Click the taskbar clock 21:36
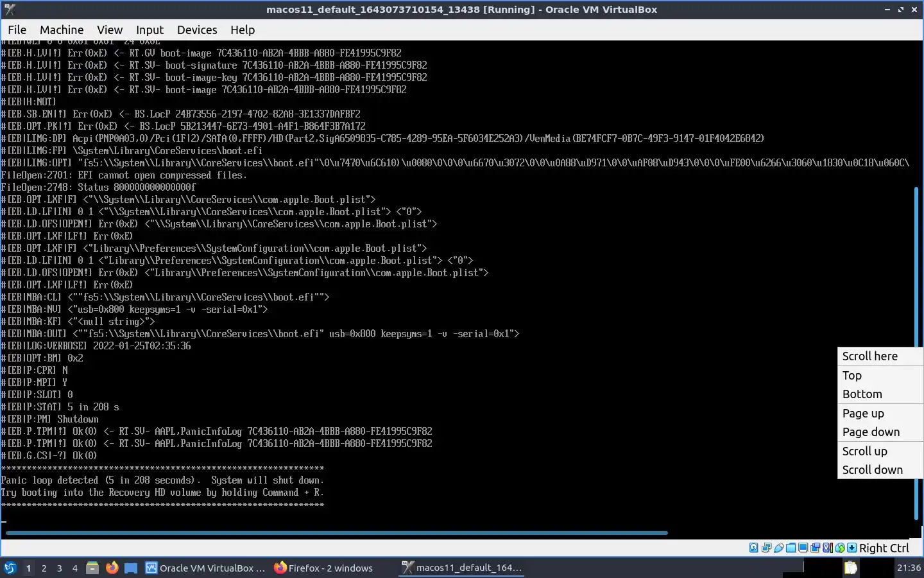Image resolution: width=924 pixels, height=578 pixels. click(909, 568)
